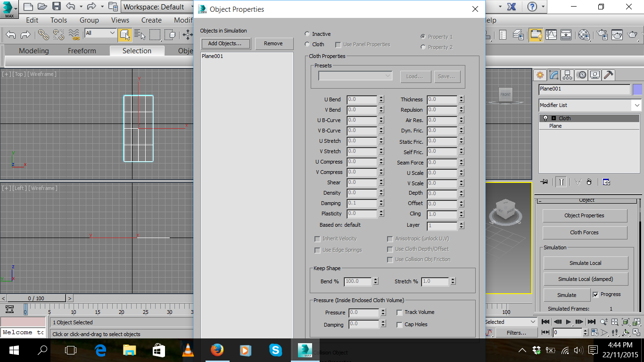The width and height of the screenshot is (644, 362).
Task: Enable the Cap Holes checkbox
Action: [x=399, y=325]
